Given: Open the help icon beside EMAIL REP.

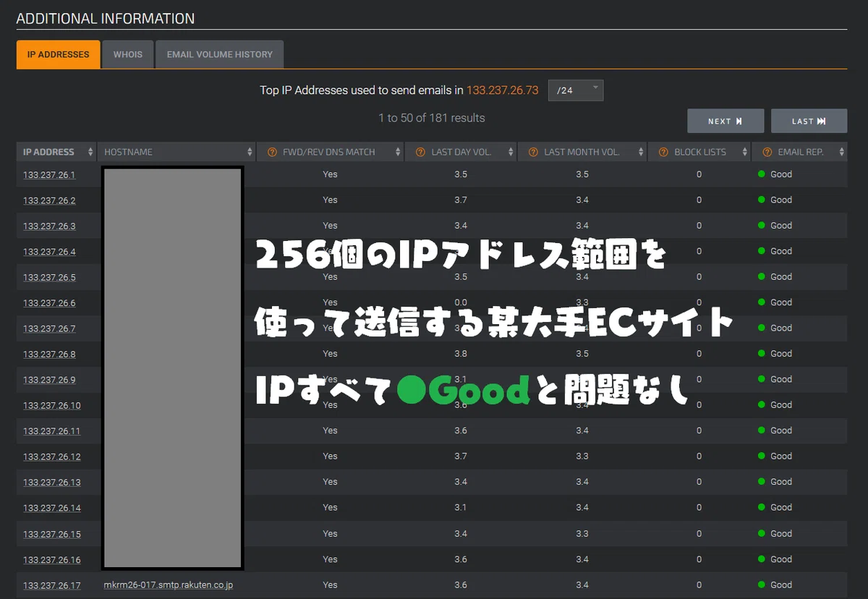Looking at the screenshot, I should pos(766,152).
